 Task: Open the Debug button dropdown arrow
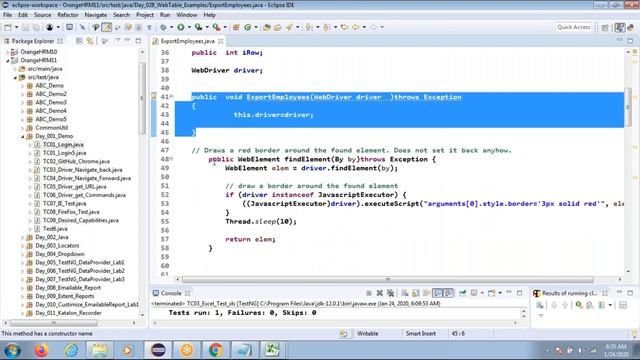click(171, 27)
